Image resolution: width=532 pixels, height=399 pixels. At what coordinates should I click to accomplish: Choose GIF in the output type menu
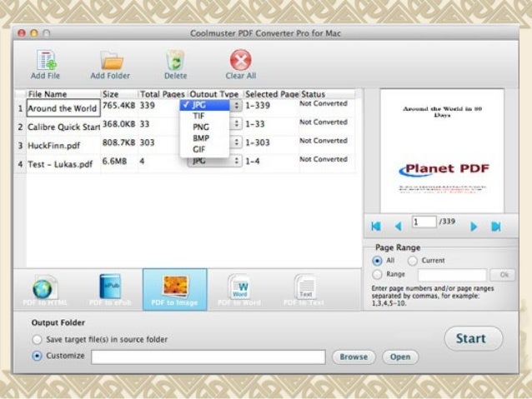(204, 149)
